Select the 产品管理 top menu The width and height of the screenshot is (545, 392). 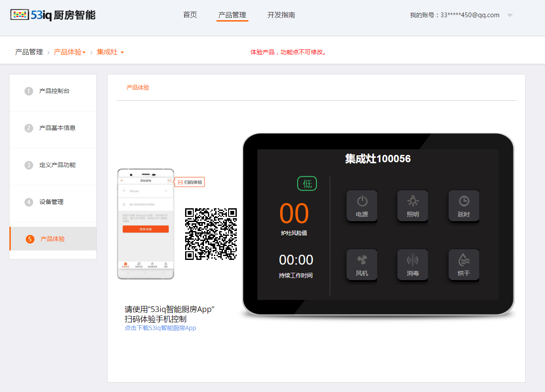[x=232, y=15]
